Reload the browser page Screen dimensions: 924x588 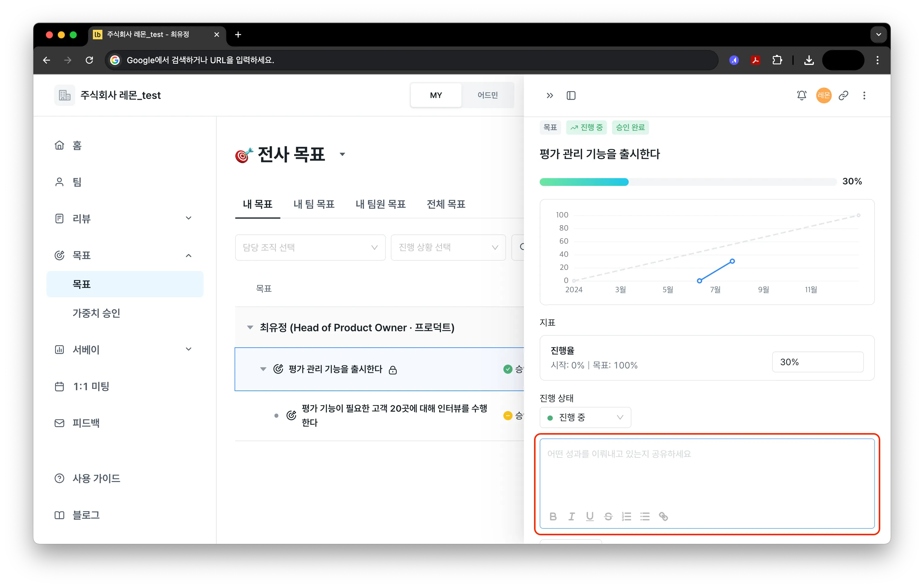[89, 60]
